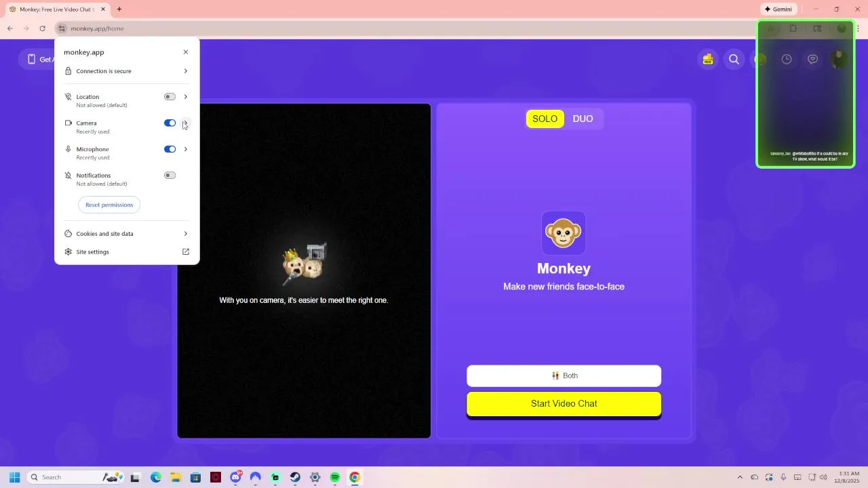Open the Gemini button in Chrome
868x488 pixels.
(x=778, y=9)
